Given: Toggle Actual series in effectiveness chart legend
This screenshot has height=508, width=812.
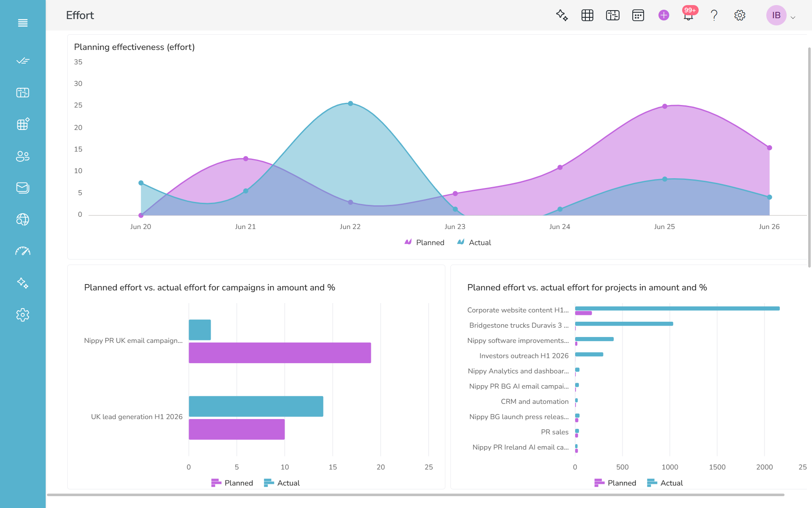Looking at the screenshot, I should pos(474,243).
